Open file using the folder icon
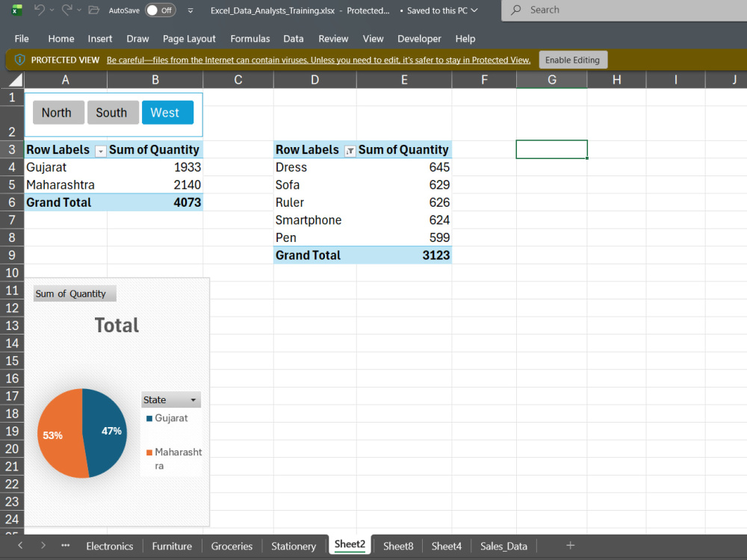 pyautogui.click(x=94, y=10)
